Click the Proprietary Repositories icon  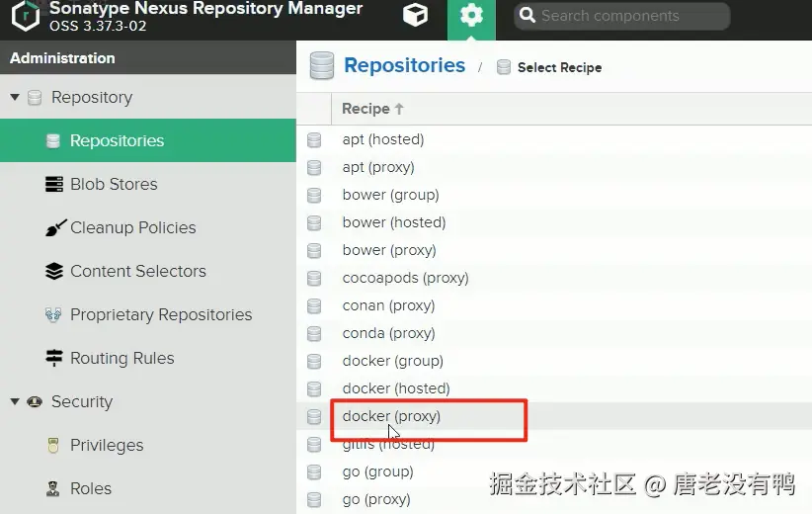tap(53, 314)
